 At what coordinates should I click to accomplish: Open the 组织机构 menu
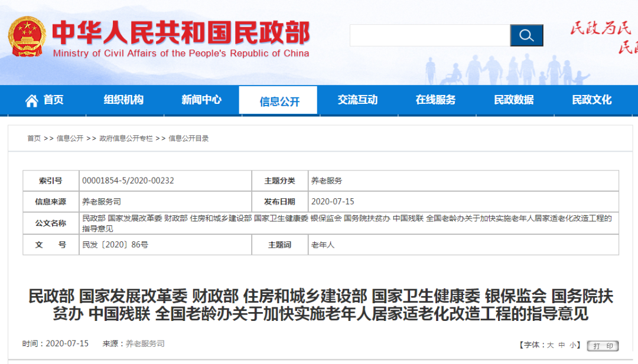click(123, 100)
